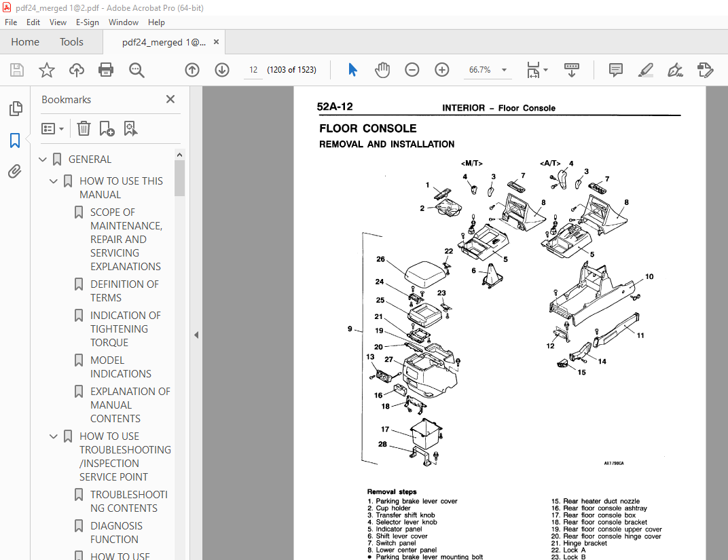Toggle the Bookmarks panel icon
Image resolution: width=728 pixels, height=560 pixels.
pos(15,140)
